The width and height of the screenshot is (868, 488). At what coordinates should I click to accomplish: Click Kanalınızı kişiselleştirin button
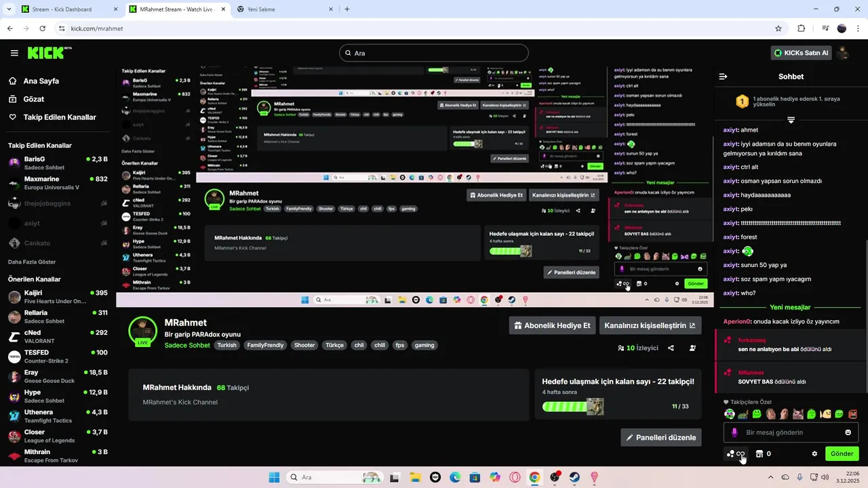(650, 325)
